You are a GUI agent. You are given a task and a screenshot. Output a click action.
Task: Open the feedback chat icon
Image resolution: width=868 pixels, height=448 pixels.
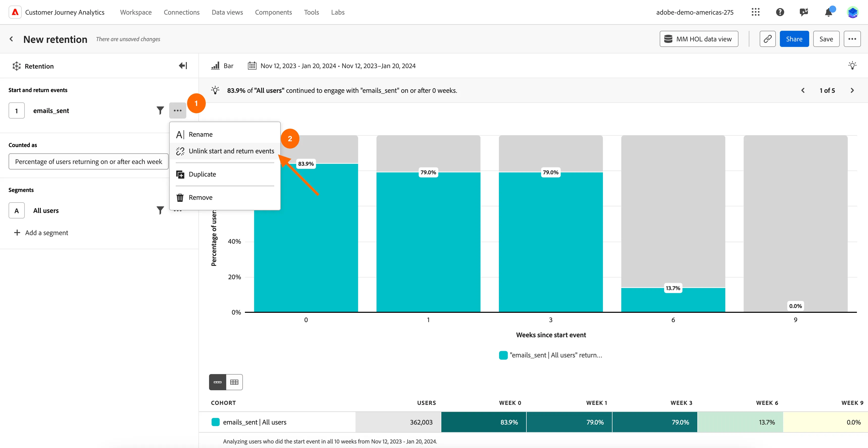[804, 12]
